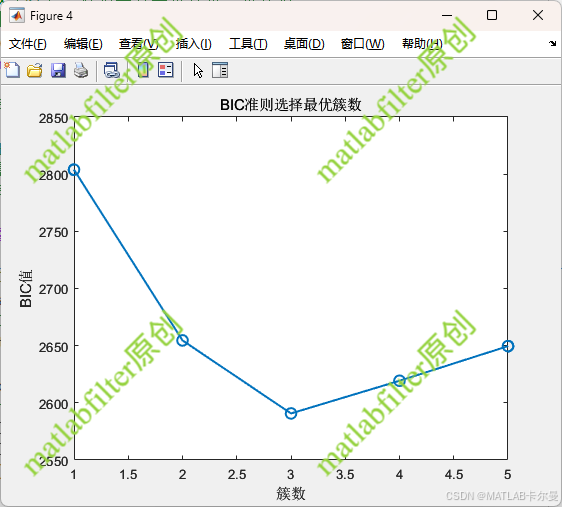Close the Figure 4 window

[538, 15]
